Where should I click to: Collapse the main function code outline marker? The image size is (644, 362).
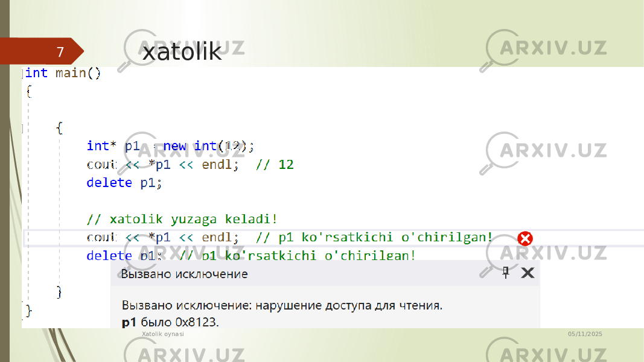click(x=23, y=74)
